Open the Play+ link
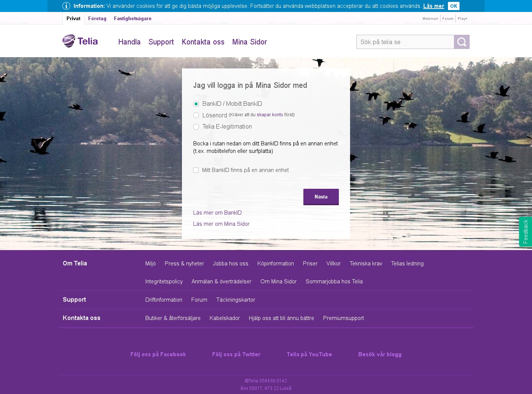Viewport: 532px width, 394px height. click(x=463, y=18)
